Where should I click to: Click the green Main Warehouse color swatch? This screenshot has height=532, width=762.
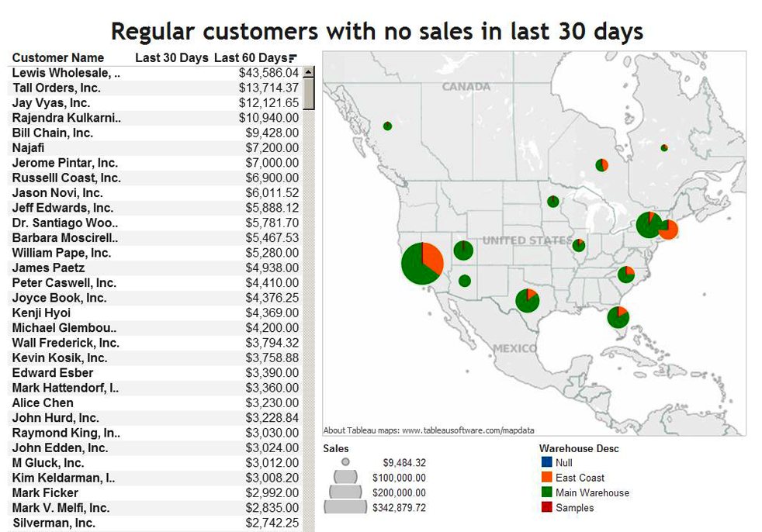click(547, 492)
